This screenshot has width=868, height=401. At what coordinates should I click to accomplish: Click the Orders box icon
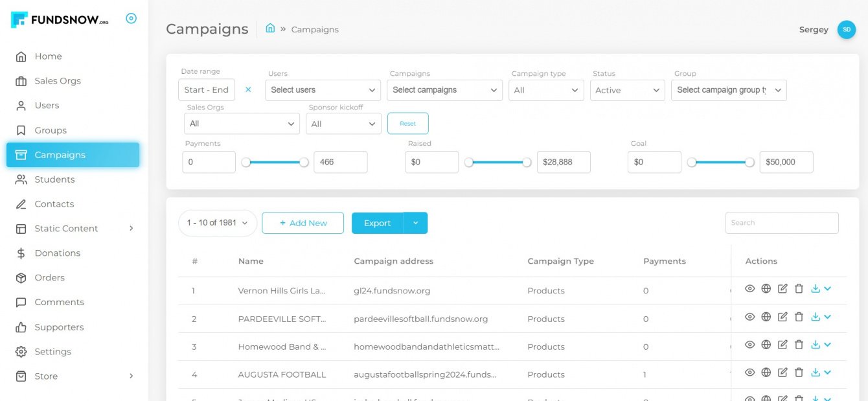coord(21,278)
